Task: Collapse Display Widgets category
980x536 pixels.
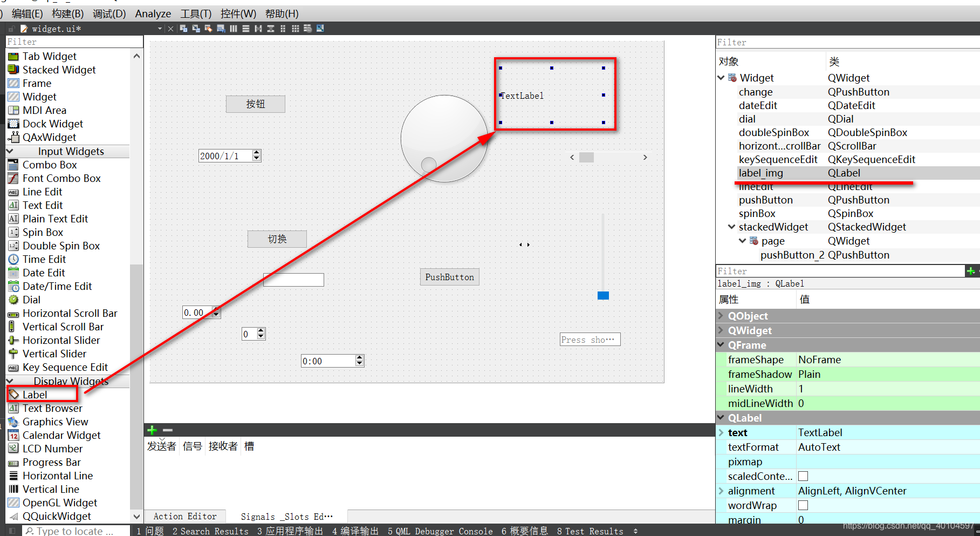Action: (x=10, y=381)
